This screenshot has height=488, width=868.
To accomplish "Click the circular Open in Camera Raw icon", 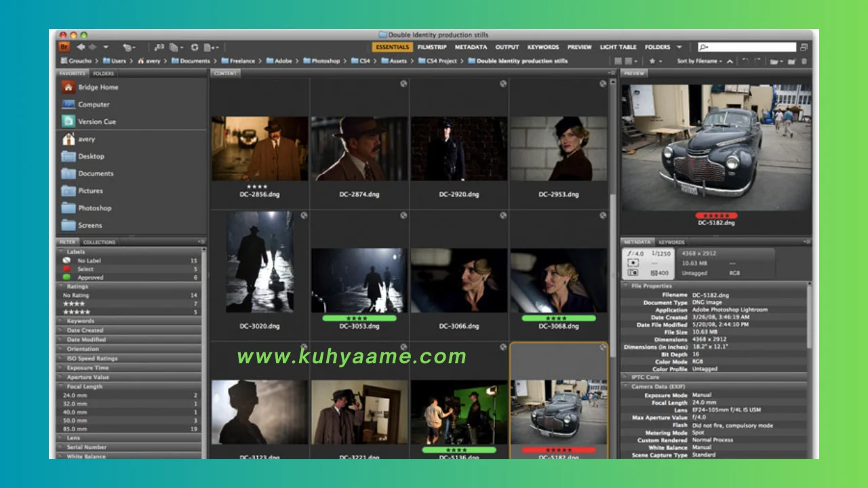I will pyautogui.click(x=195, y=47).
